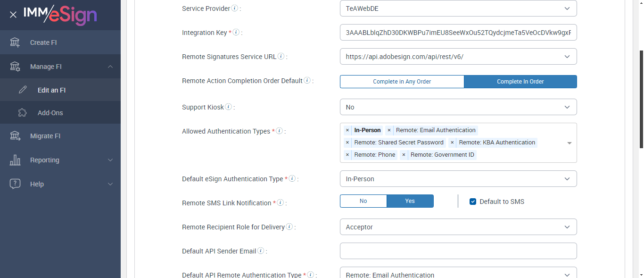Open the Support Kiosk dropdown

(x=458, y=107)
